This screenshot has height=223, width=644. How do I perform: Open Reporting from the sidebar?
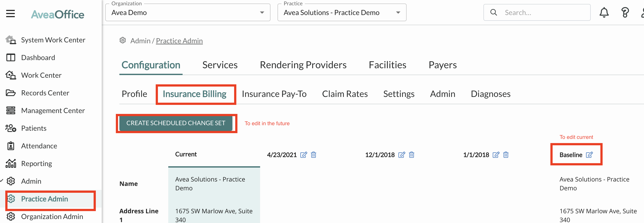pyautogui.click(x=37, y=163)
